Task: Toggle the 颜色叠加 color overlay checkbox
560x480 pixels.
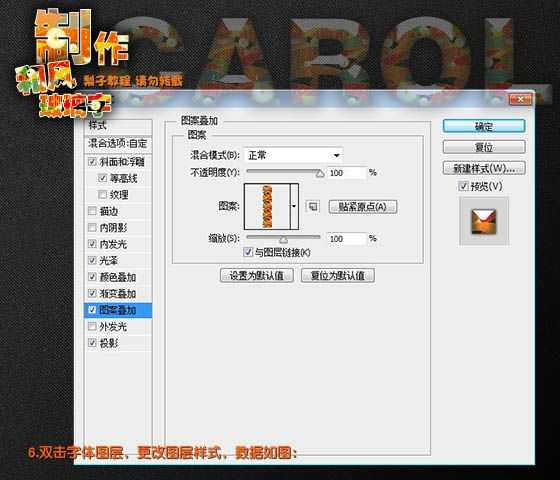Action: tap(92, 277)
